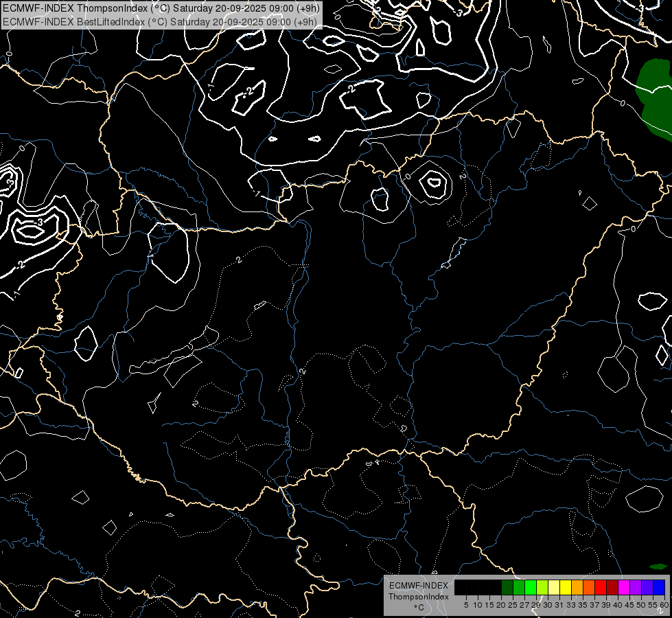
Task: Click the legend's ThompsonIndex label text
Action: click(x=418, y=597)
